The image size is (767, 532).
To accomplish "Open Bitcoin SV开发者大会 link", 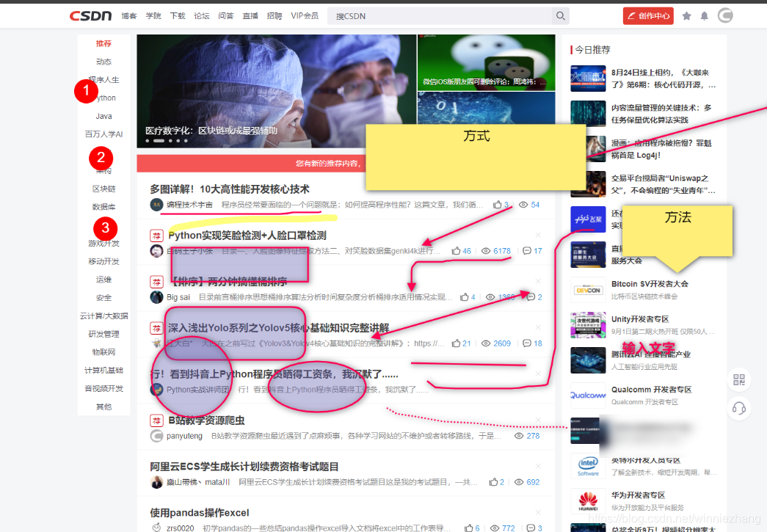I will tap(650, 283).
